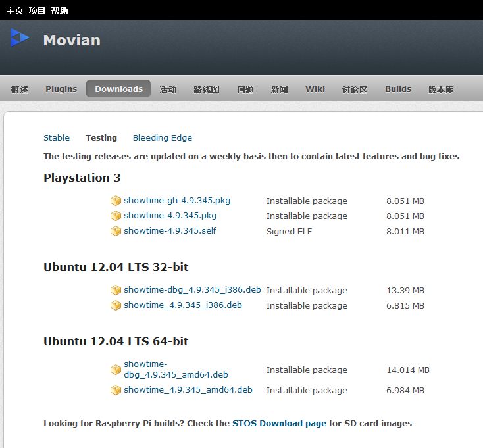
Task: Open the 主页 top menu item
Action: [14, 11]
